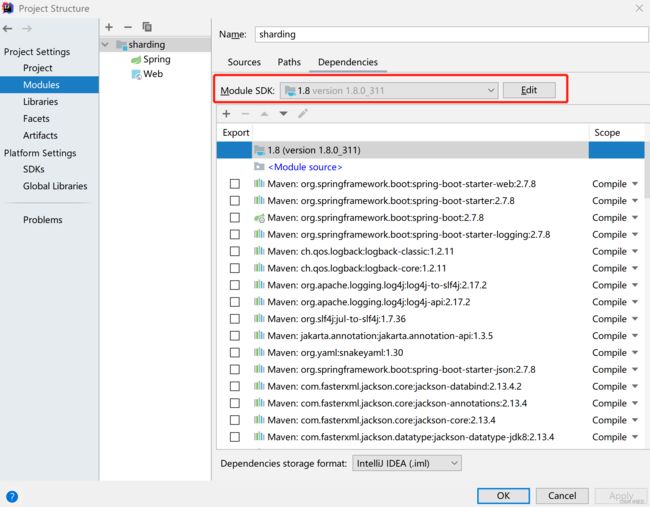Click the Spring facet leaf icon
Image resolution: width=650 pixels, height=507 pixels.
136,60
